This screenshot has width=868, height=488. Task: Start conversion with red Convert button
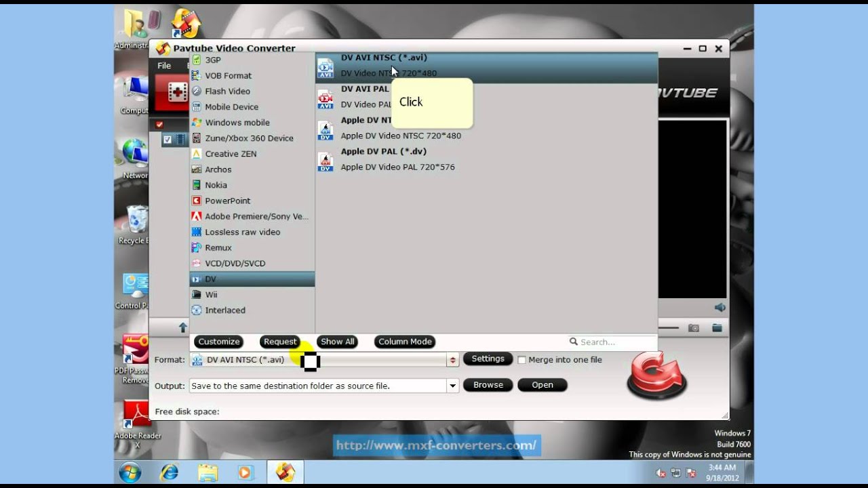(657, 375)
